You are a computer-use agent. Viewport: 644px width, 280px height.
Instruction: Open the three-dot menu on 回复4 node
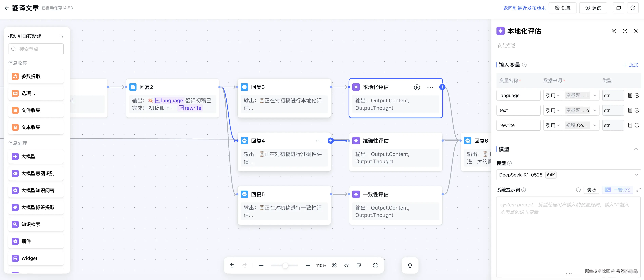tap(318, 141)
